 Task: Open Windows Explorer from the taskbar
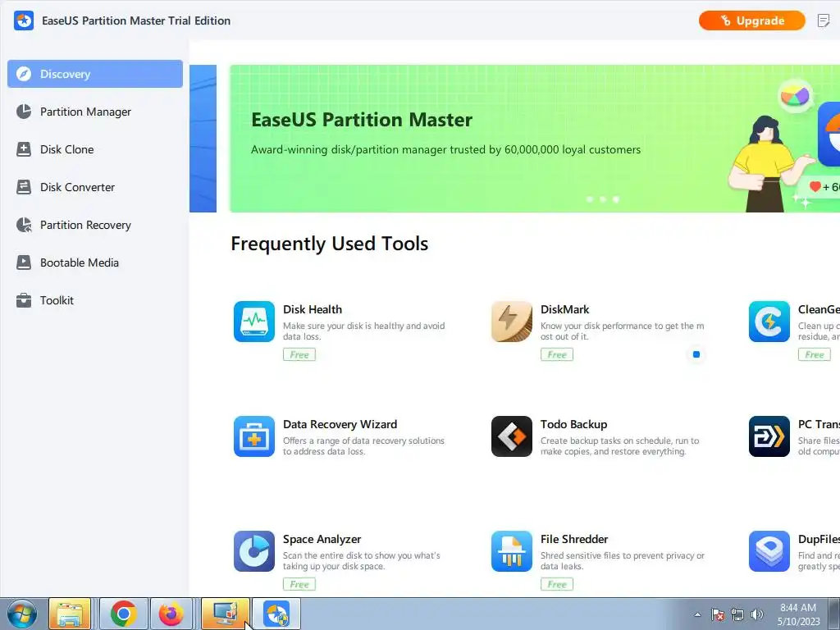[x=70, y=614]
